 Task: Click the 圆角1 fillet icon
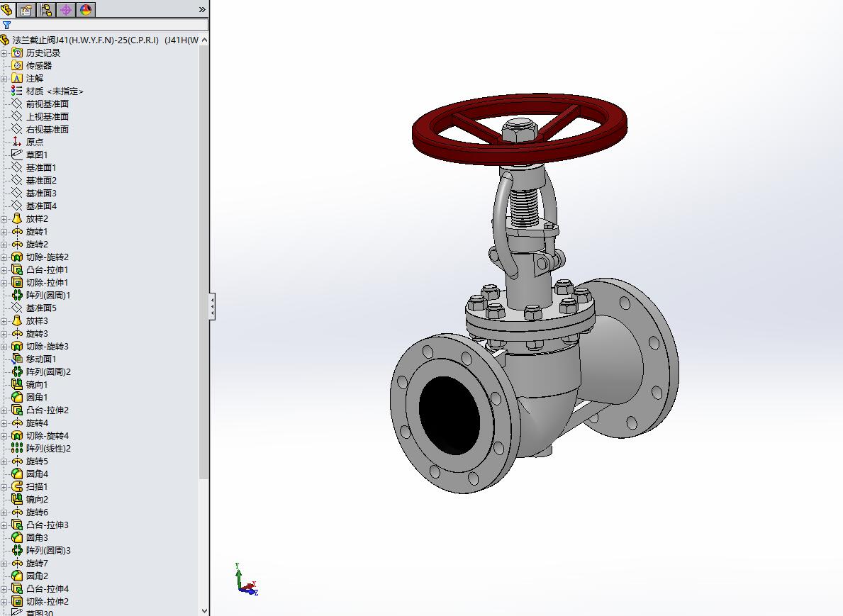tap(17, 397)
